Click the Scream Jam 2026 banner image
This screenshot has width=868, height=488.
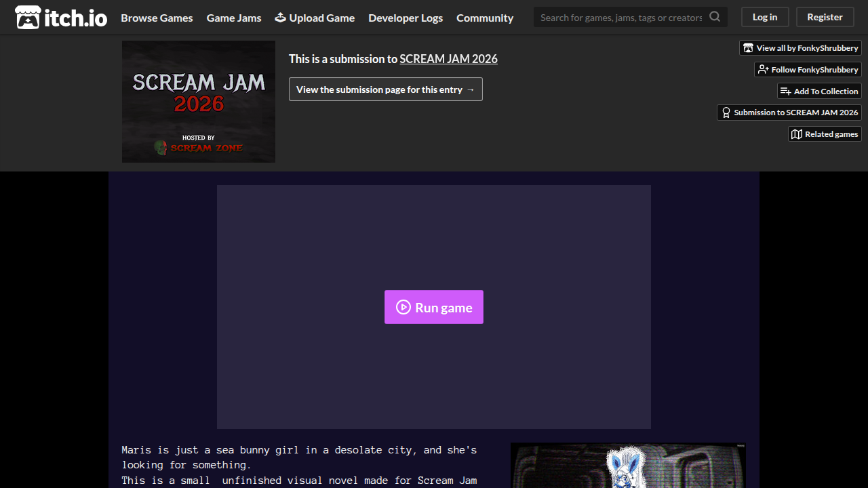pos(199,102)
